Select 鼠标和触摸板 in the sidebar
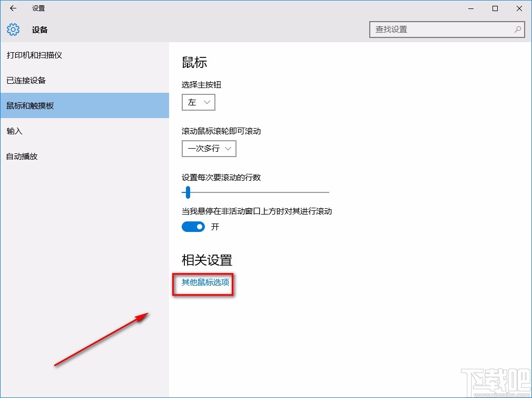 coord(33,105)
